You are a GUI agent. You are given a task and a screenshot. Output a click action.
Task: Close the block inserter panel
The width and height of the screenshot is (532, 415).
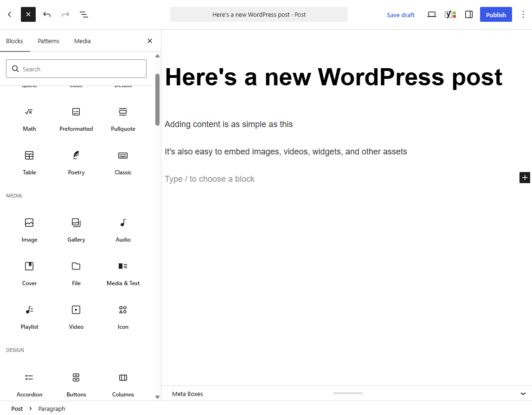click(x=150, y=41)
